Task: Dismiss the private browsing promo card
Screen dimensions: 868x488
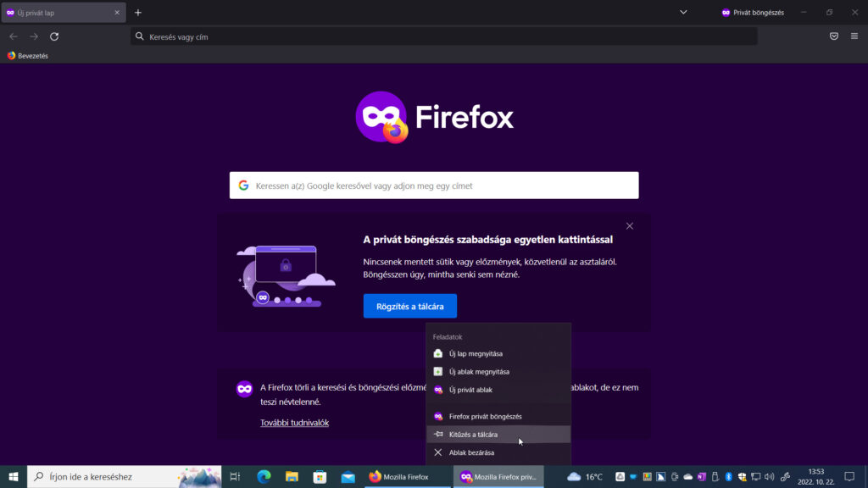Action: tap(630, 225)
